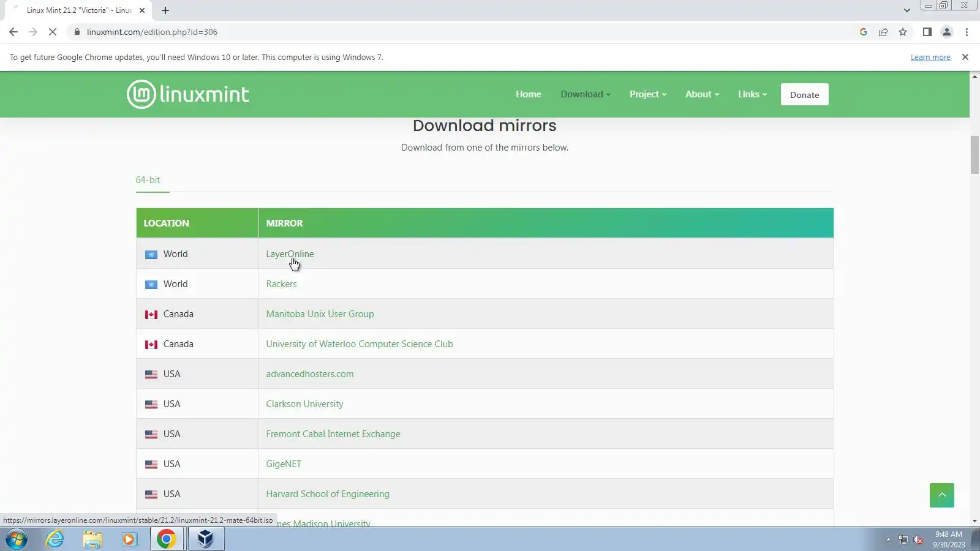The image size is (980, 551).
Task: Toggle the browser side panel
Action: 927,32
